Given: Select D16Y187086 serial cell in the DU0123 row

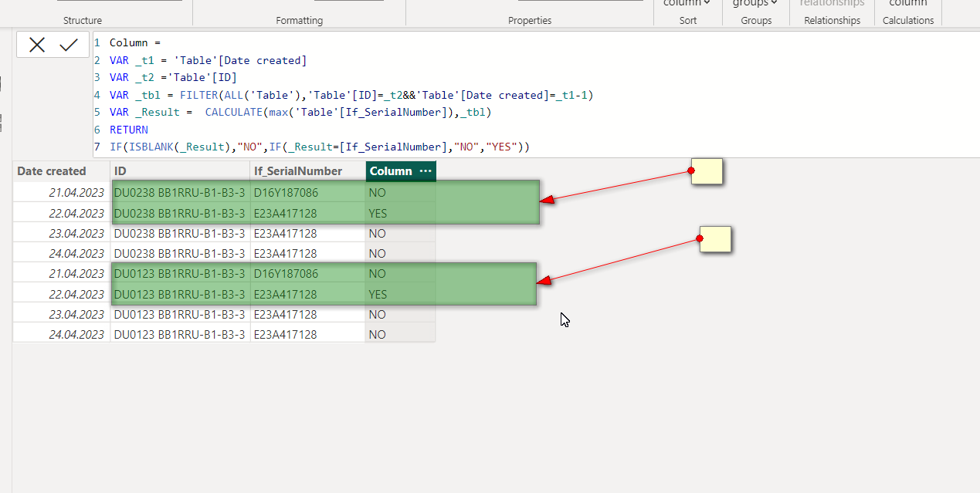Looking at the screenshot, I should point(307,273).
